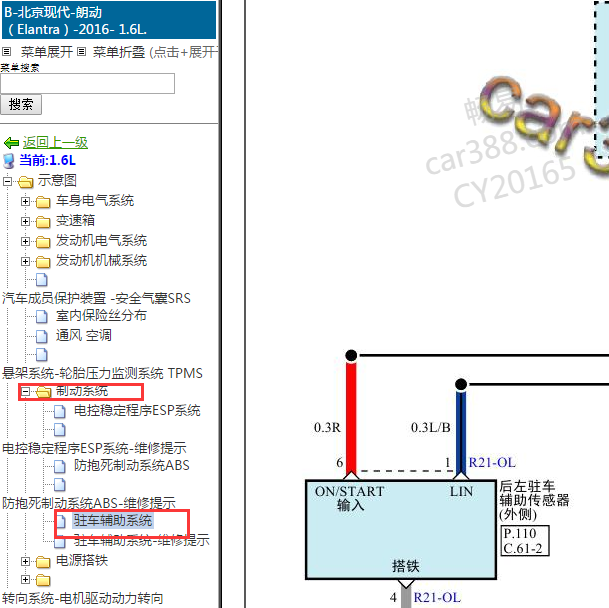This screenshot has width=609, height=608.
Task: Open 电控稳定程序ESP系统-维修提示 page
Action: click(94, 448)
